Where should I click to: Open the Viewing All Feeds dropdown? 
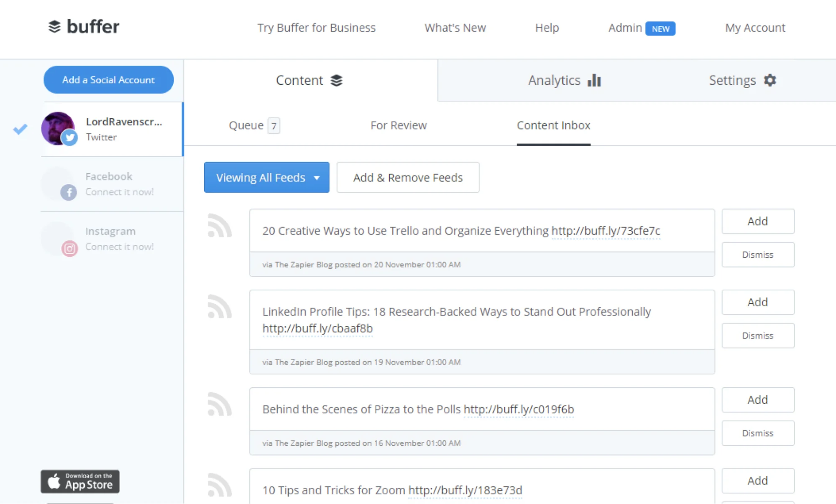[x=266, y=177]
